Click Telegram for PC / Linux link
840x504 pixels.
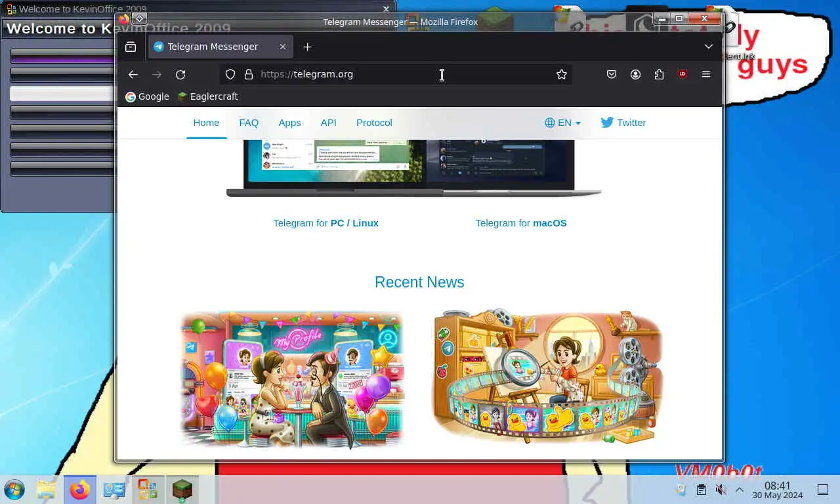tap(325, 223)
